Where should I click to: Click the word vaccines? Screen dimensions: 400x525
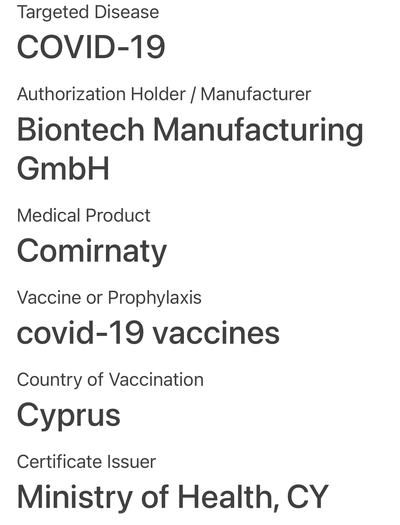pos(216,334)
